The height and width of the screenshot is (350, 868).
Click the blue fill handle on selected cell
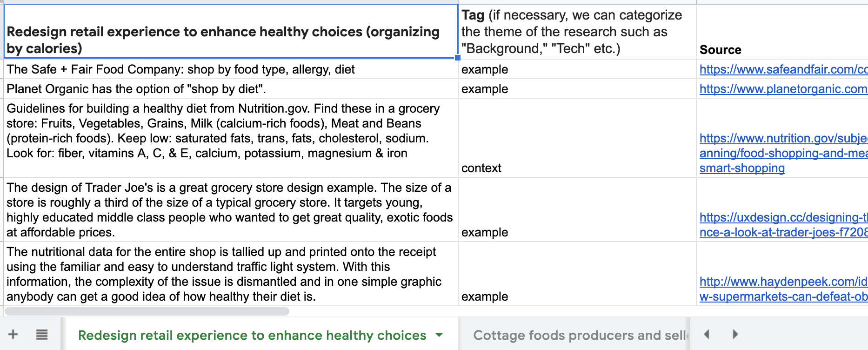tap(458, 58)
